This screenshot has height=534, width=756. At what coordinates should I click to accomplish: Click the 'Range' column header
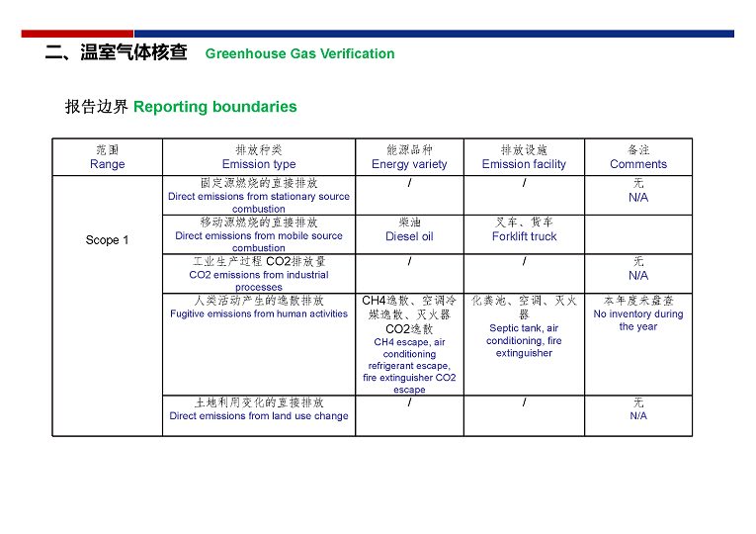coord(107,164)
